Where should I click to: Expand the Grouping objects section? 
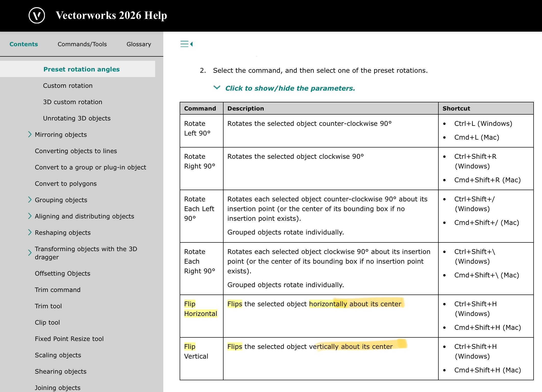[x=30, y=200]
